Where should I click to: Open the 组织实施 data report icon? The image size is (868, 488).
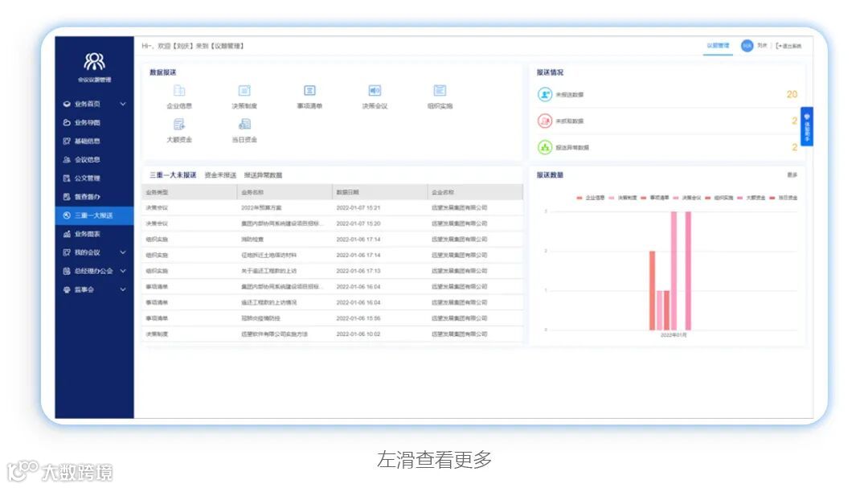tap(440, 91)
